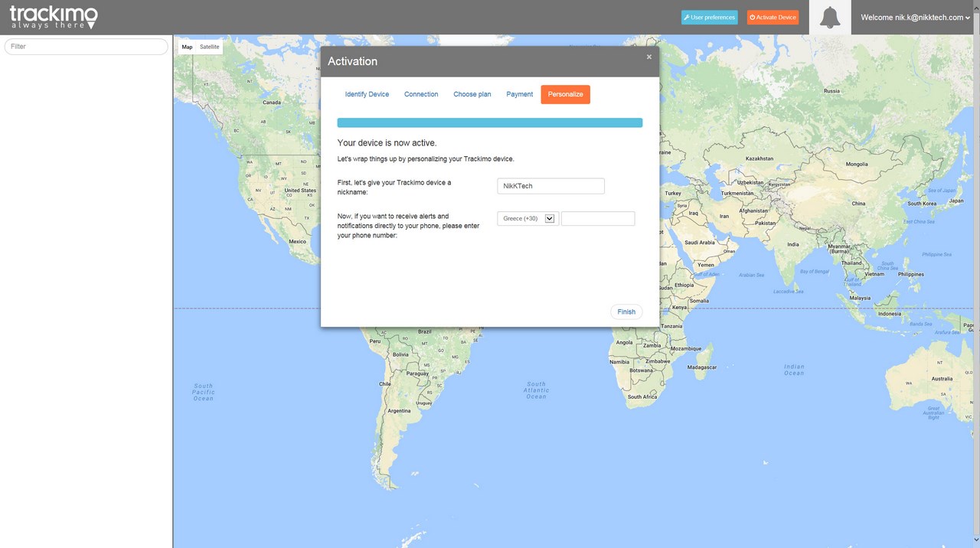
Task: Click the Saudi Arabia label on the map
Action: [x=699, y=243]
